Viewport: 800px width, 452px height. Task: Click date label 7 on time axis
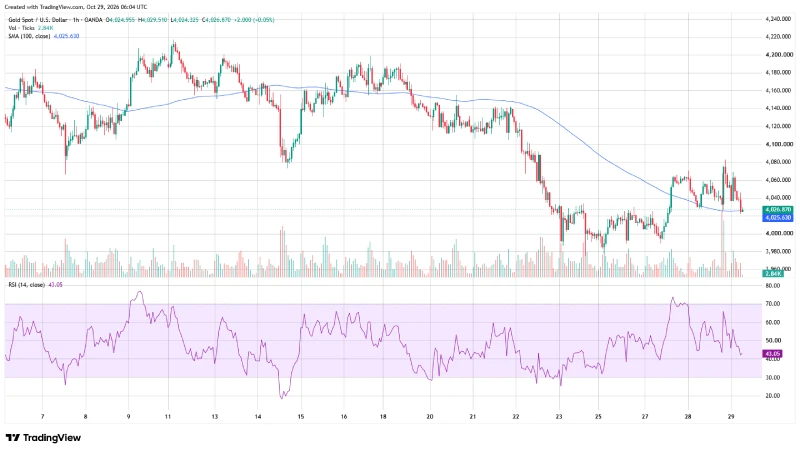(x=42, y=417)
